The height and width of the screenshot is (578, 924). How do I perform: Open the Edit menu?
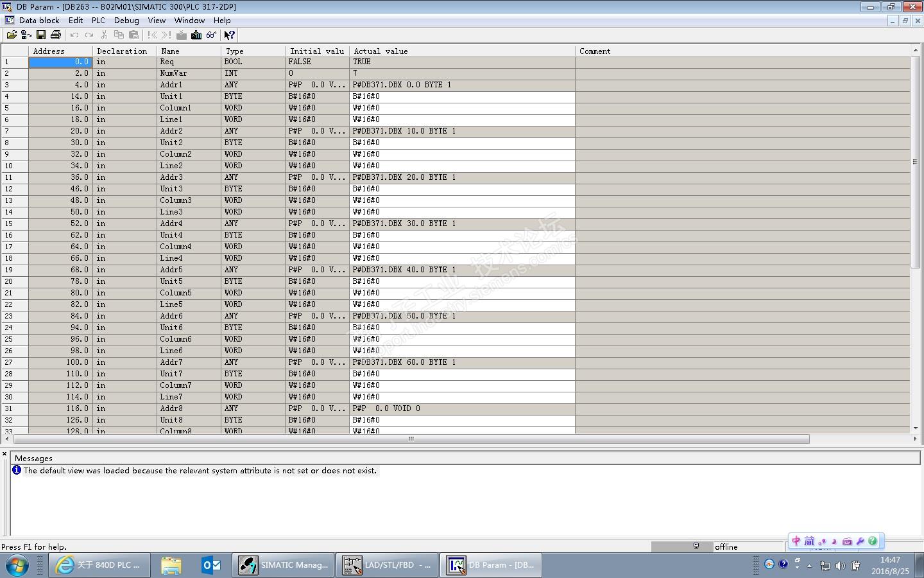(76, 20)
